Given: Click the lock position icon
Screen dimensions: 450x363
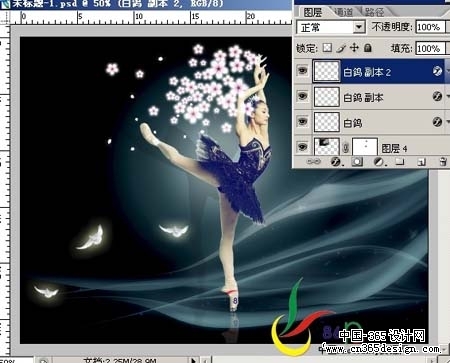Looking at the screenshot, I should coord(354,48).
